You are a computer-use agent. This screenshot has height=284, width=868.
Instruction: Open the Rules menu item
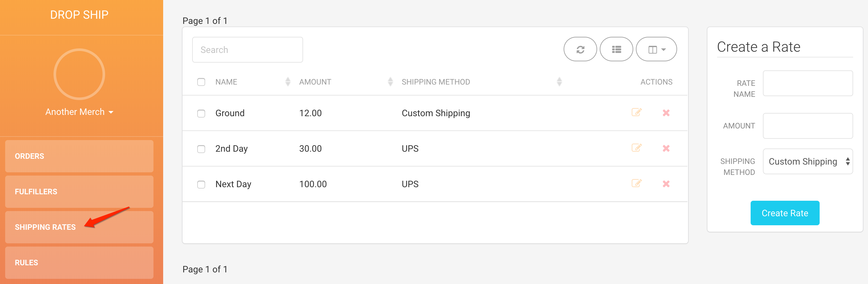pos(79,262)
